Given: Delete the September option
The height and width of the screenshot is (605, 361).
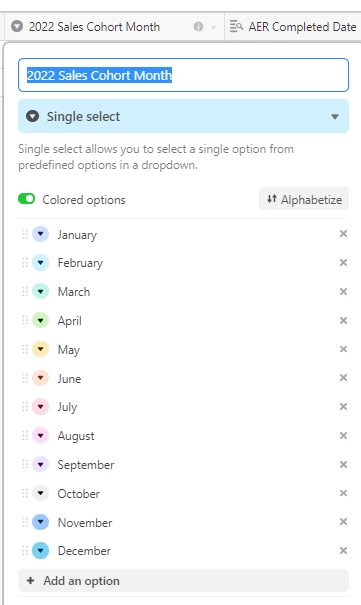Looking at the screenshot, I should 343,464.
